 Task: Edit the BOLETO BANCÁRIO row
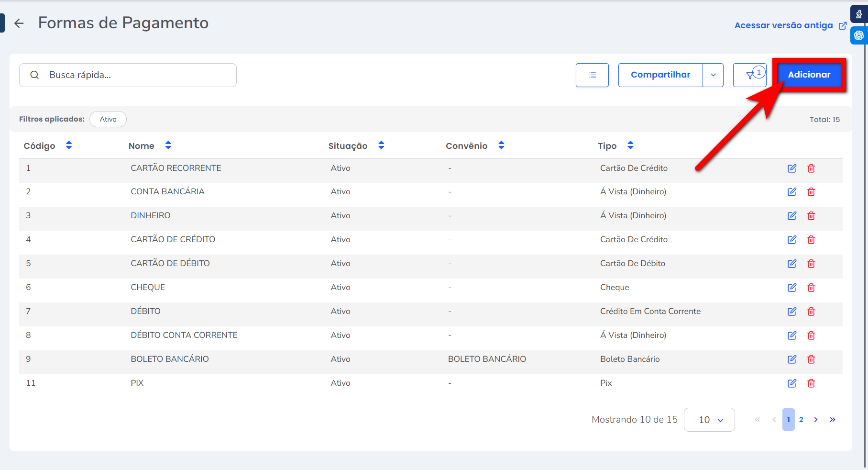coord(792,359)
